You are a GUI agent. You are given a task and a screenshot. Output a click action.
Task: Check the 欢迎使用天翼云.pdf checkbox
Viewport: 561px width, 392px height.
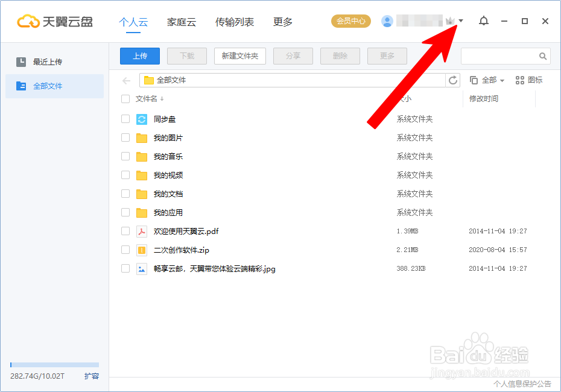pyautogui.click(x=125, y=231)
